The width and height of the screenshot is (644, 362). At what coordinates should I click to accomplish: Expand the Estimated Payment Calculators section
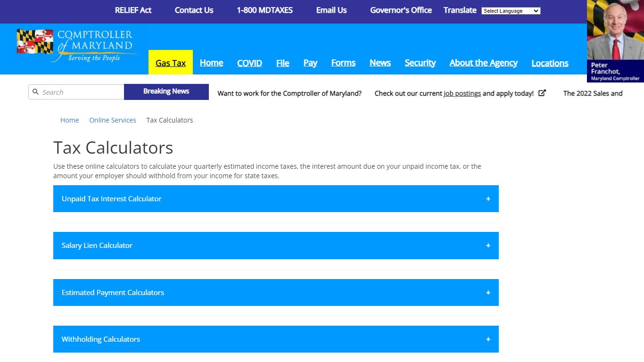(x=276, y=293)
